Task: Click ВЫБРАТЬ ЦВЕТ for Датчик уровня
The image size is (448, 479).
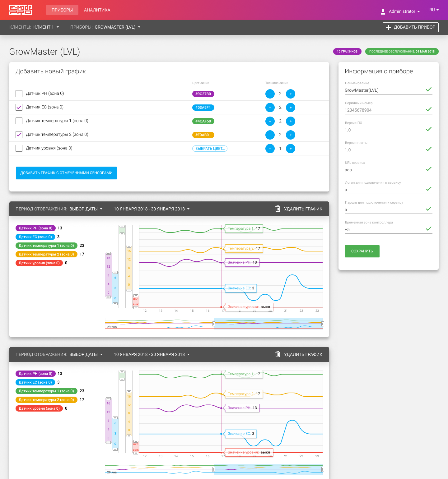Action: 210,149
